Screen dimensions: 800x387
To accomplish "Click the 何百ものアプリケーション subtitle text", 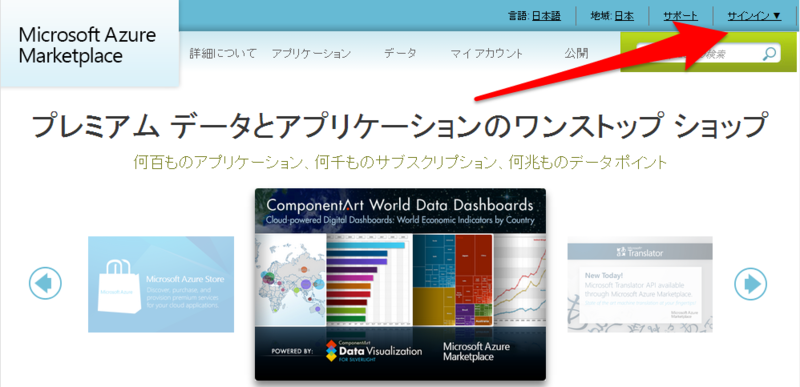I will (x=400, y=163).
